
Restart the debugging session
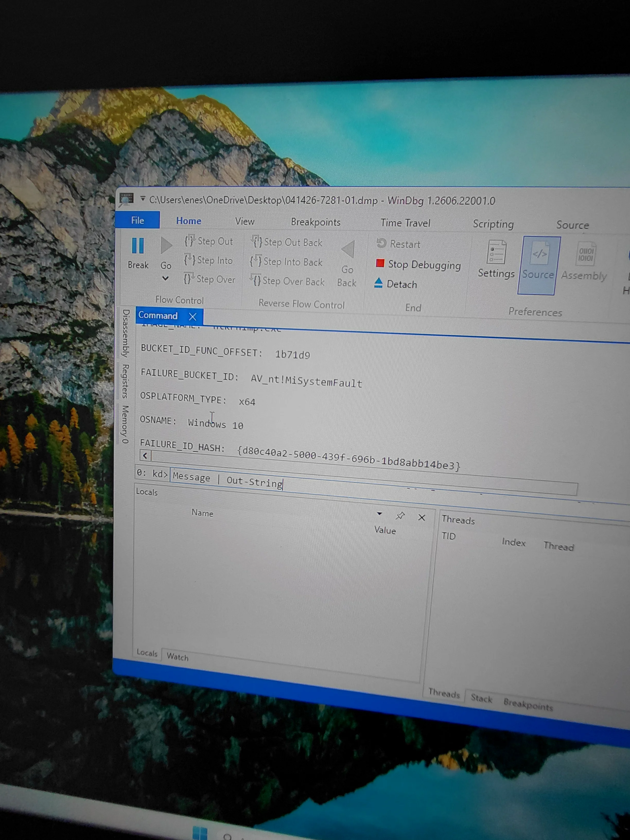pyautogui.click(x=398, y=244)
